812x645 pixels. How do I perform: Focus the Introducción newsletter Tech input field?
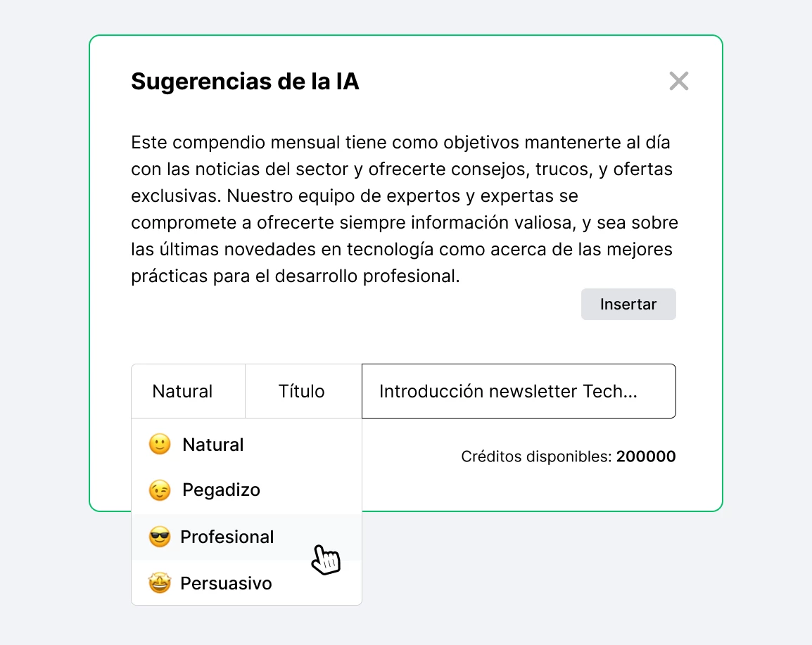tap(518, 391)
